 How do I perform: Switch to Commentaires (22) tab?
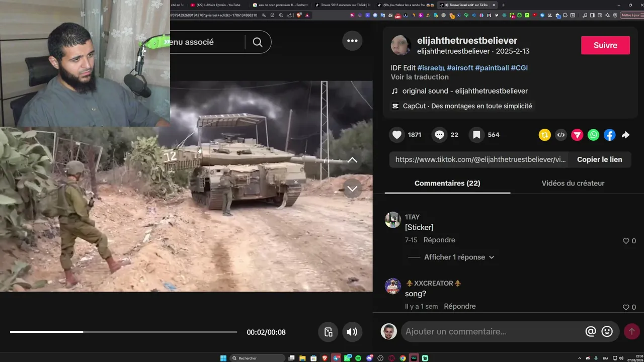[x=447, y=183]
